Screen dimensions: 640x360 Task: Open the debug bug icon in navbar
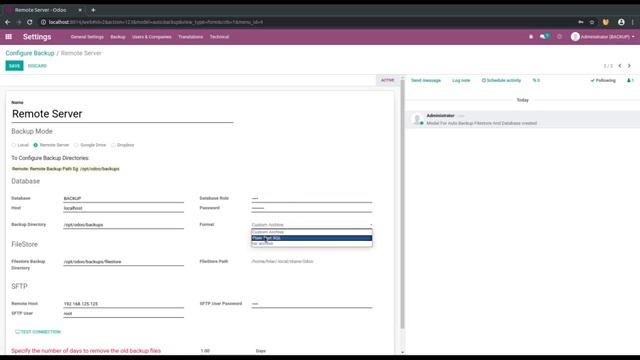tap(531, 37)
